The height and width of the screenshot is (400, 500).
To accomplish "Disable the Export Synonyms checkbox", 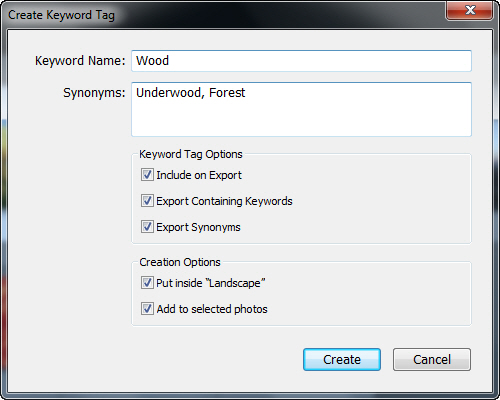I will click(147, 227).
